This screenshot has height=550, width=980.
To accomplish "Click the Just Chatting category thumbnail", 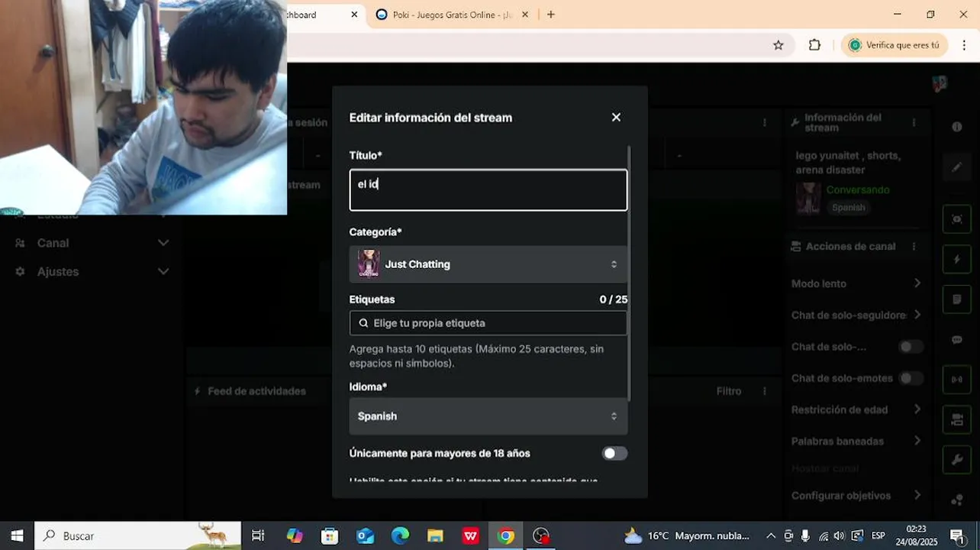I will tap(369, 264).
